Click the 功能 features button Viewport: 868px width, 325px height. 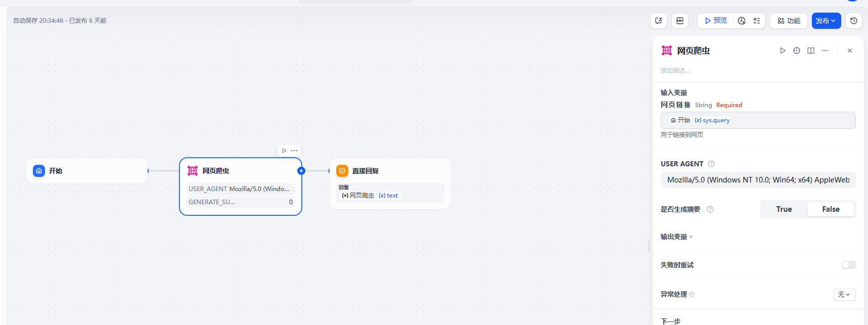tap(789, 21)
